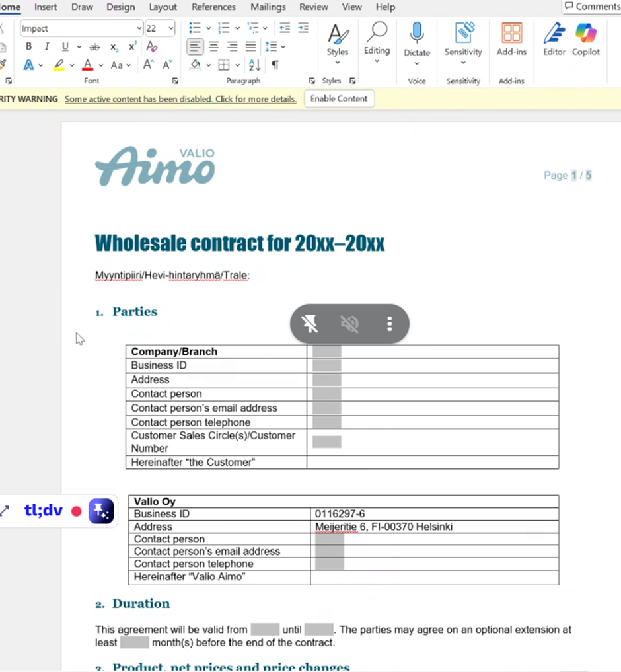Click the Enable Content button
The image size is (621, 672).
coord(339,98)
